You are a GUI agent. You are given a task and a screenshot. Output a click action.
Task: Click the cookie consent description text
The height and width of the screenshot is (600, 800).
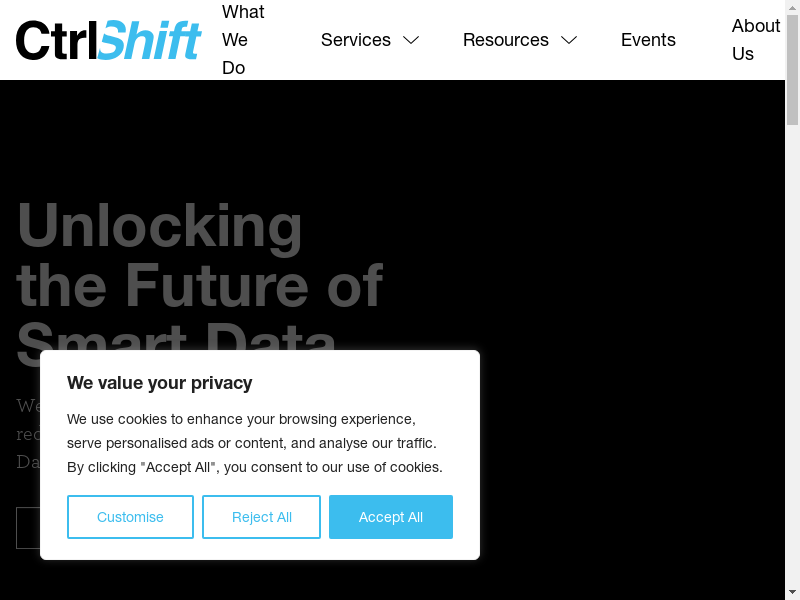pyautogui.click(x=254, y=443)
